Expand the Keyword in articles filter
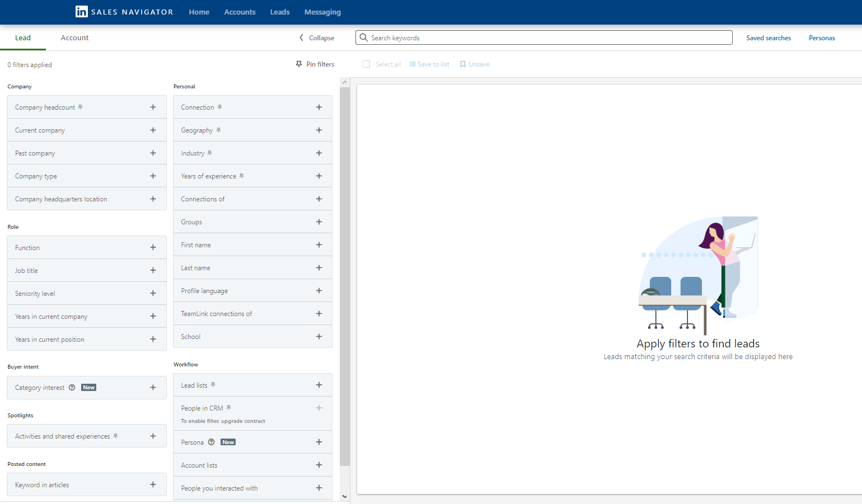Screen dimensions: 862x504 tap(87, 484)
